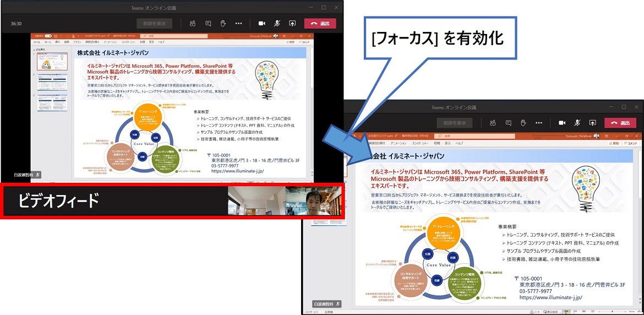Screen dimensions: 644x315
Task: Toggle the camera in the right Teams window
Action: pos(562,123)
